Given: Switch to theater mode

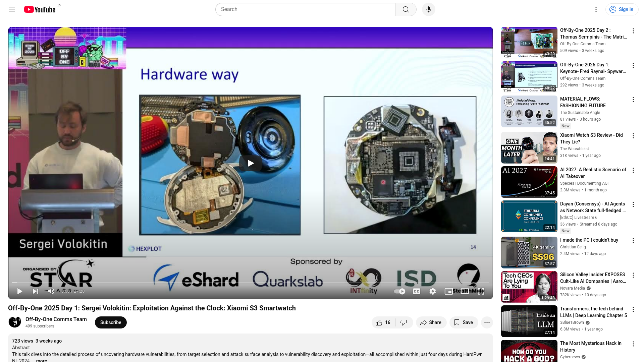Looking at the screenshot, I should pos(465,291).
